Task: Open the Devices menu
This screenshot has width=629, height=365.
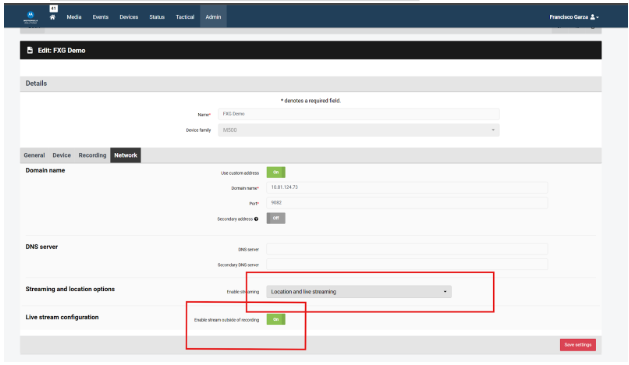Action: click(x=129, y=17)
